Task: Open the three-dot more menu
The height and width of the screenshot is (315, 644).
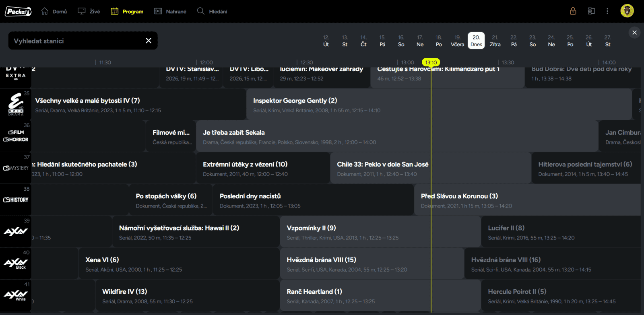Action: click(x=607, y=11)
